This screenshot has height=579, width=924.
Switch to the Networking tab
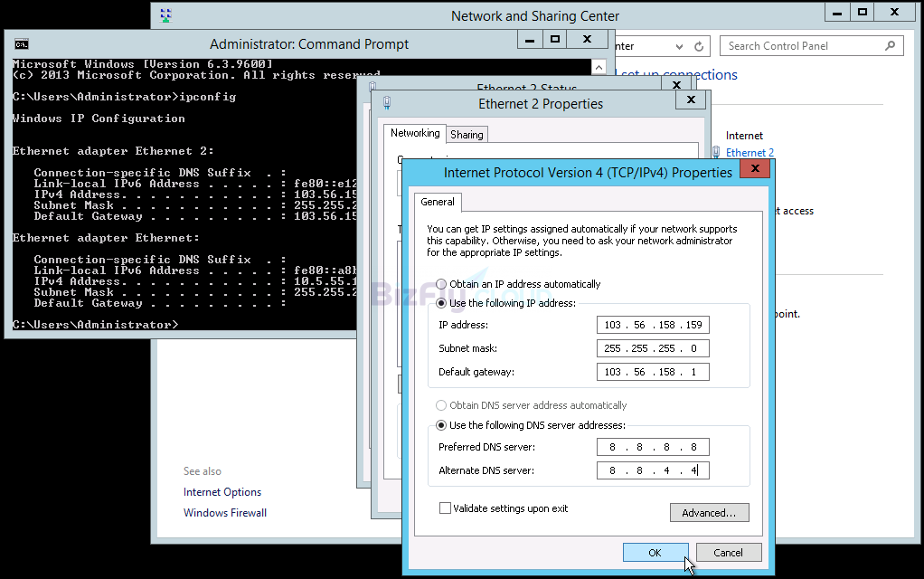tap(415, 133)
